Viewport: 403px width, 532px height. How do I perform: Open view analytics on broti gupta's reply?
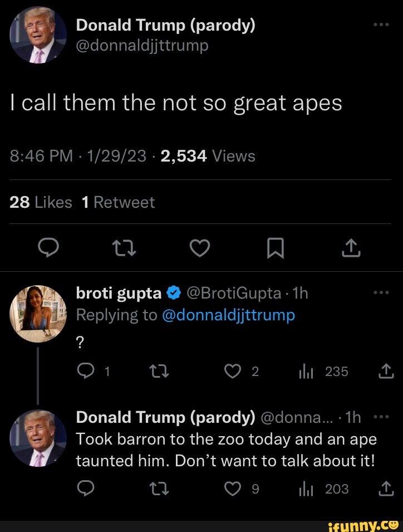point(306,371)
